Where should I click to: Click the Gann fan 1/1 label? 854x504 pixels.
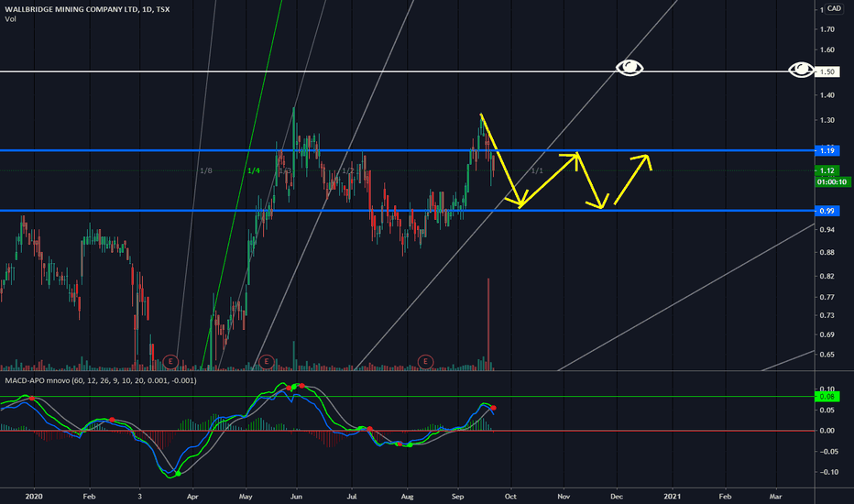[x=537, y=170]
